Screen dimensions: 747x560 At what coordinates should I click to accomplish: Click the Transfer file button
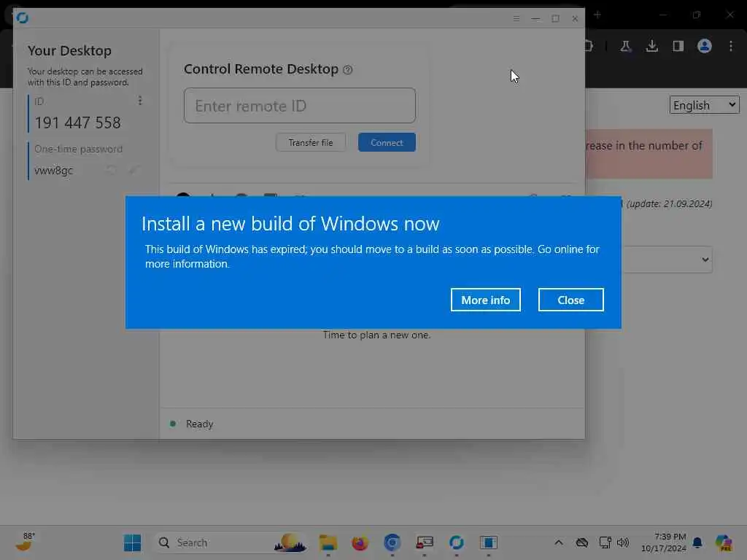(x=311, y=142)
